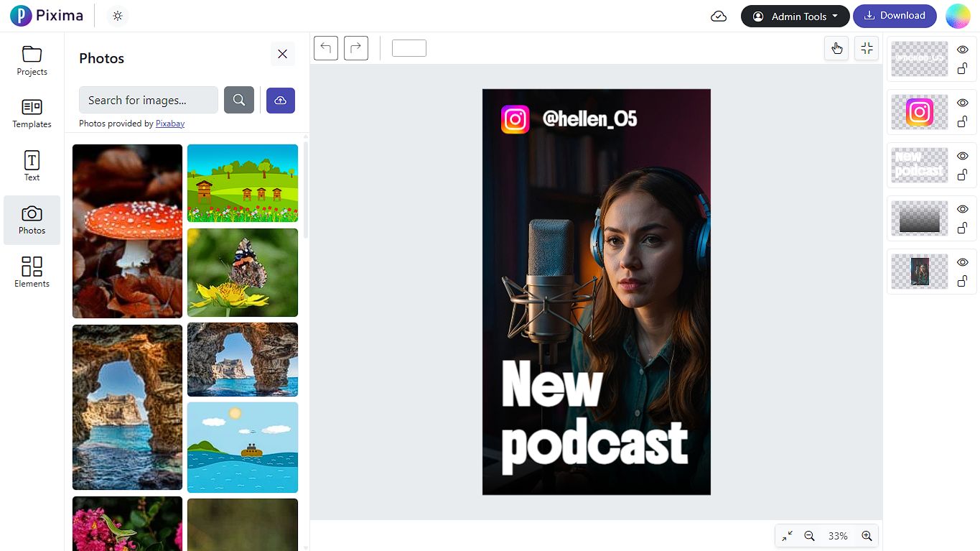The width and height of the screenshot is (980, 551).
Task: Click the fit-to-screen arrows icon
Action: pos(788,536)
